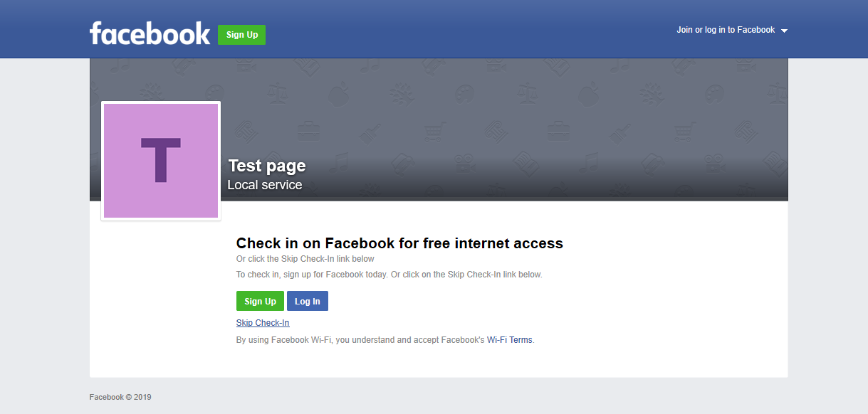
Task: Click the Facebook logo in the header
Action: click(x=150, y=33)
